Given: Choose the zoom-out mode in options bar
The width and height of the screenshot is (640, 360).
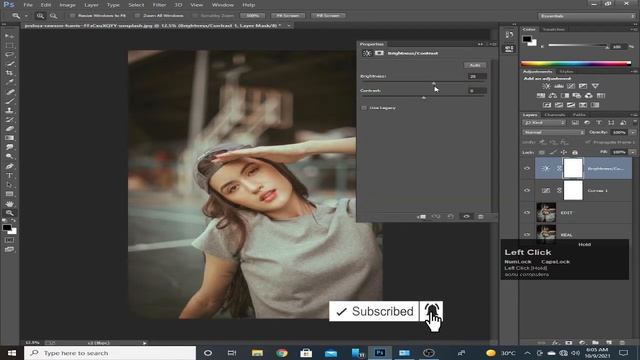Looking at the screenshot, I should tap(53, 16).
